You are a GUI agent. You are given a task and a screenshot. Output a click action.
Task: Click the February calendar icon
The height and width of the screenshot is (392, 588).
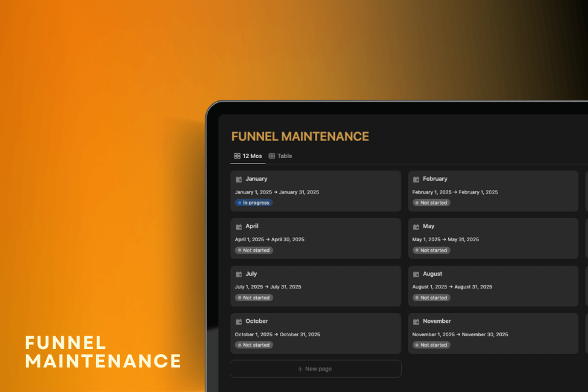416,179
